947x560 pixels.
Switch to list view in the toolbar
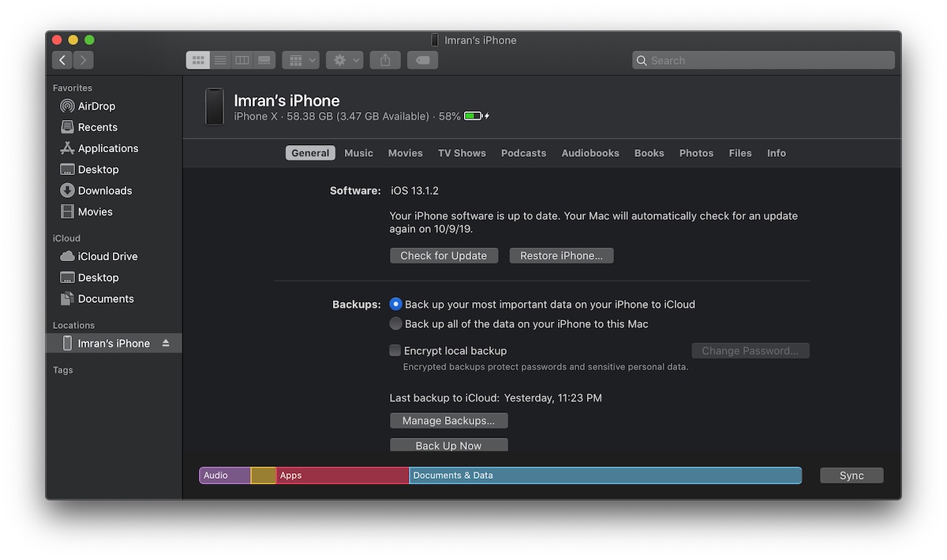tap(220, 59)
